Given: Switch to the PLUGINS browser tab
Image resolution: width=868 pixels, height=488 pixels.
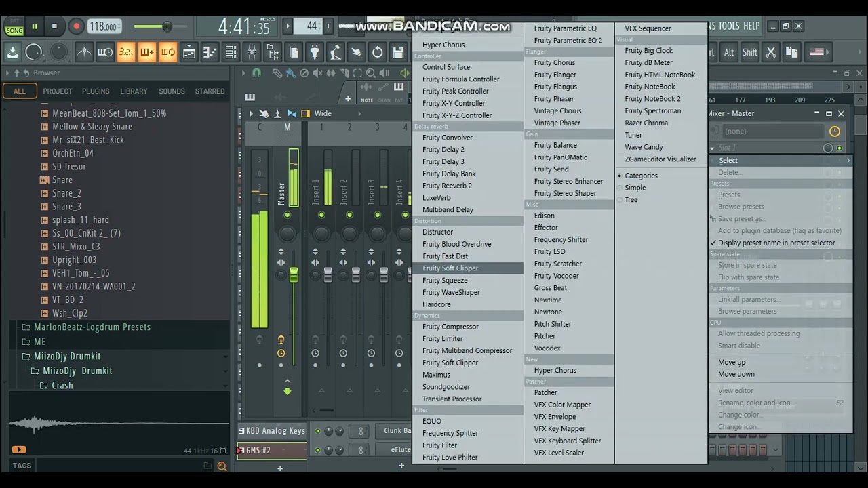Looking at the screenshot, I should click(x=96, y=91).
